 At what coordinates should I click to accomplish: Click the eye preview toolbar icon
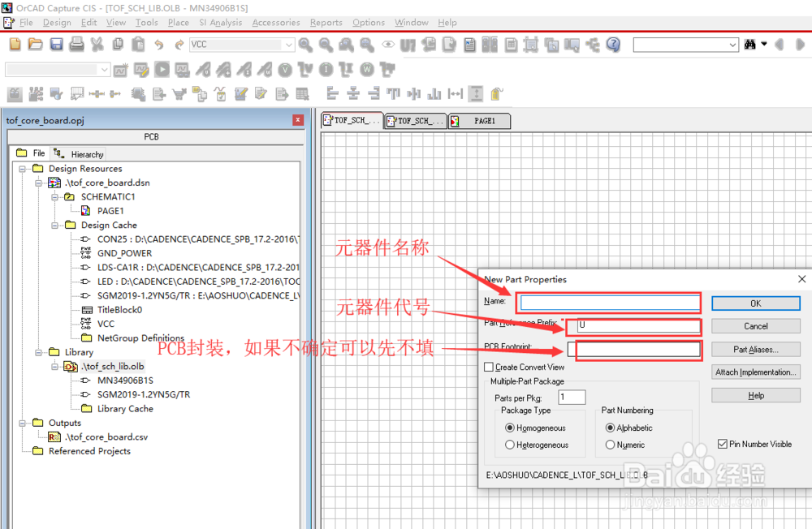click(388, 45)
